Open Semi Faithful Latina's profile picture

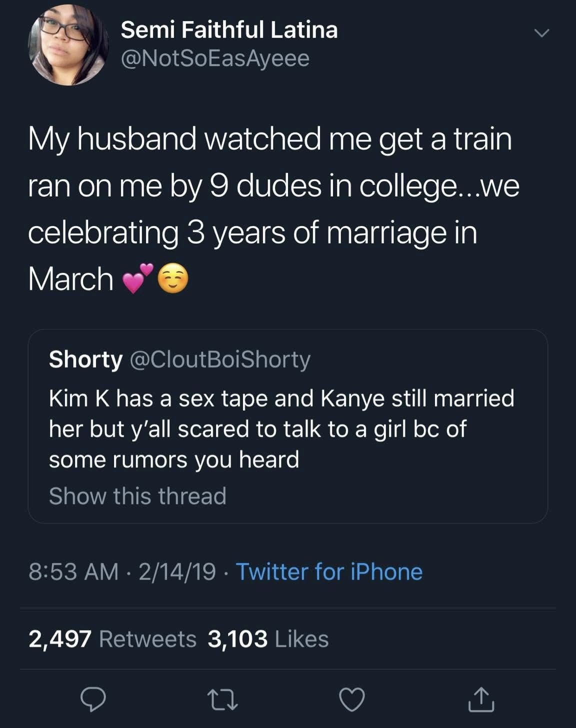(x=68, y=45)
